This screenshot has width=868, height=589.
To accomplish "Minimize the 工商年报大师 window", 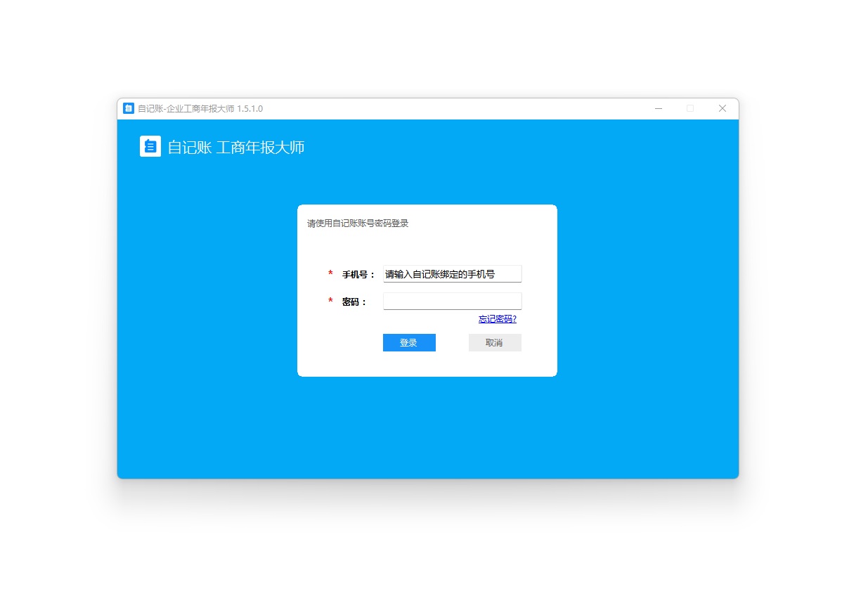I will 659,108.
